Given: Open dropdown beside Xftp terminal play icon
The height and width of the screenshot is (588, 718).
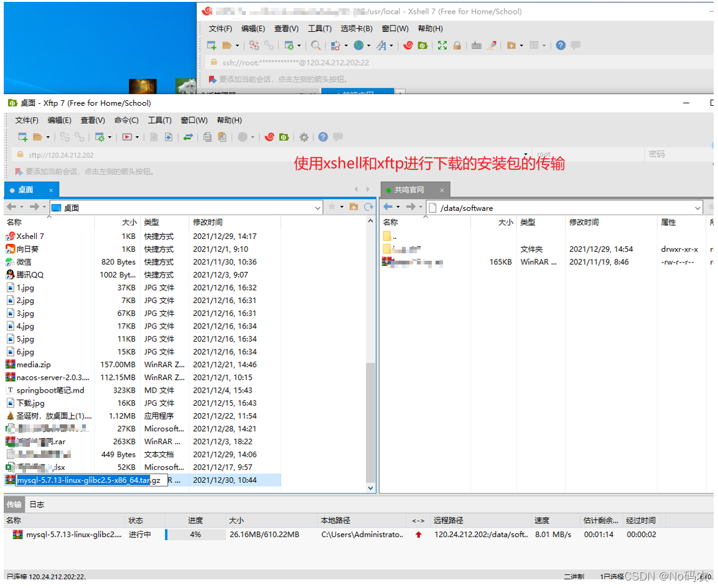Looking at the screenshot, I should 137,137.
